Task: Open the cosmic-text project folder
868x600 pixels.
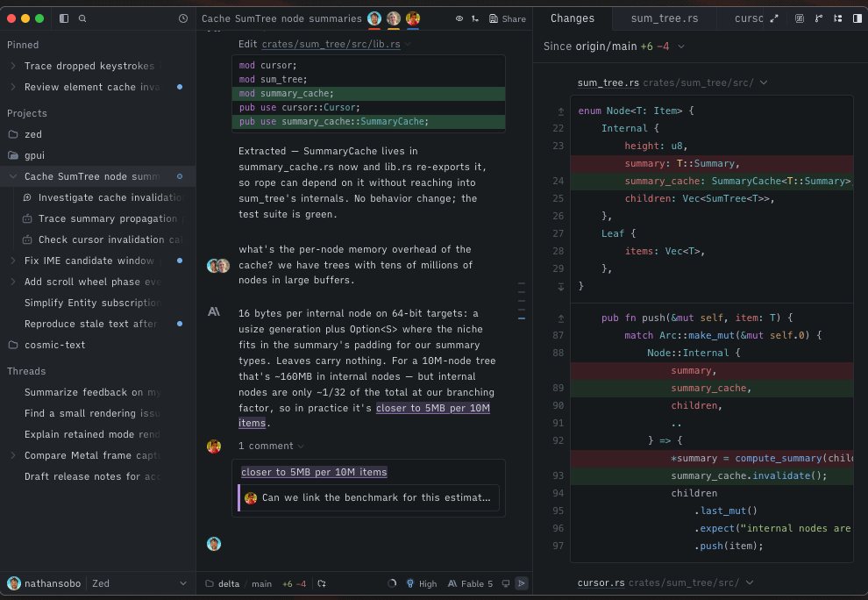Action: tap(97, 345)
